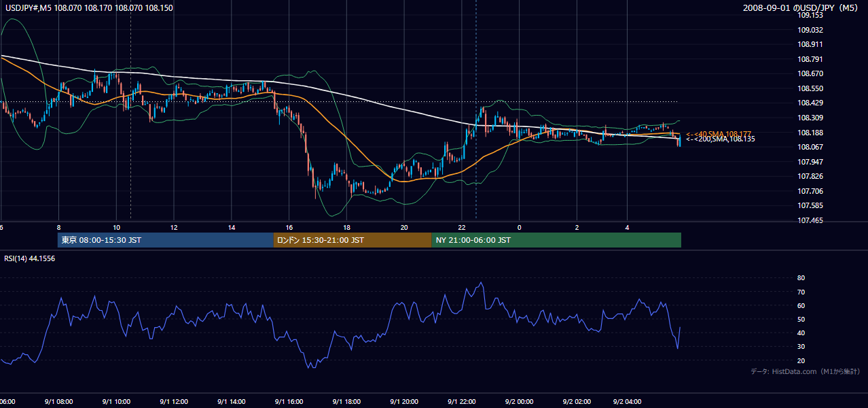Select the ロンドン 15:30-21:00 JST session bar
Viewport: 868px width, 408px height.
coord(352,240)
